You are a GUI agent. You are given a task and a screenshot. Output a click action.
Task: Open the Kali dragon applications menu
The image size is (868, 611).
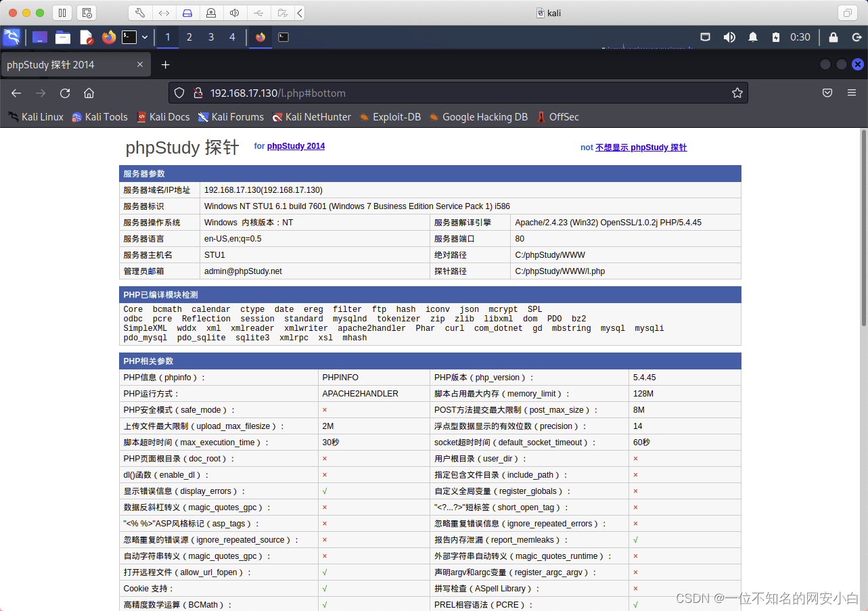(x=12, y=37)
